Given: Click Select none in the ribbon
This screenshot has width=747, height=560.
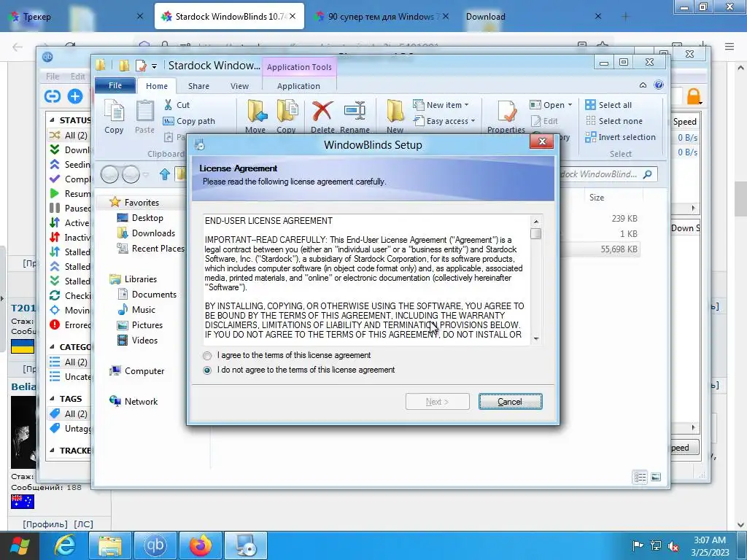Looking at the screenshot, I should pos(614,121).
